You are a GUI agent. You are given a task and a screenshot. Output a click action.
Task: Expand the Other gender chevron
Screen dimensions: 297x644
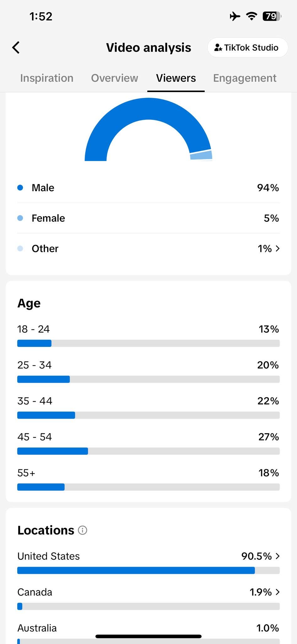pos(278,248)
